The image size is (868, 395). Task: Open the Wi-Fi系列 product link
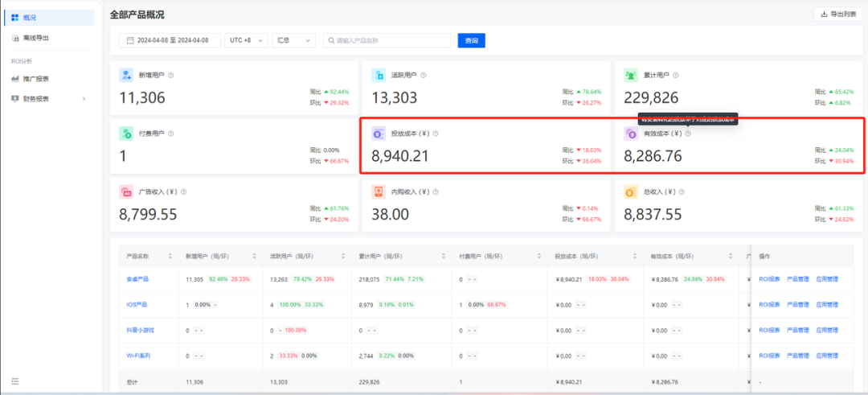[138, 356]
